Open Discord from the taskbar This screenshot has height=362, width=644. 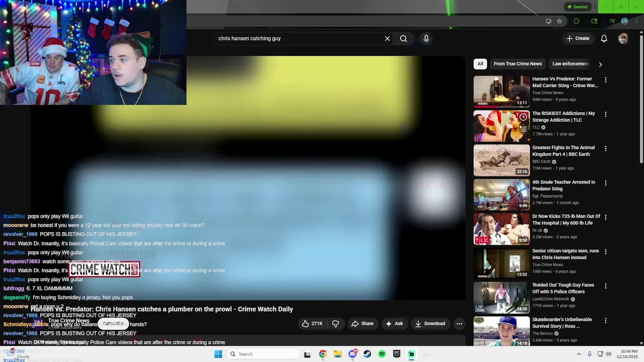click(352, 354)
